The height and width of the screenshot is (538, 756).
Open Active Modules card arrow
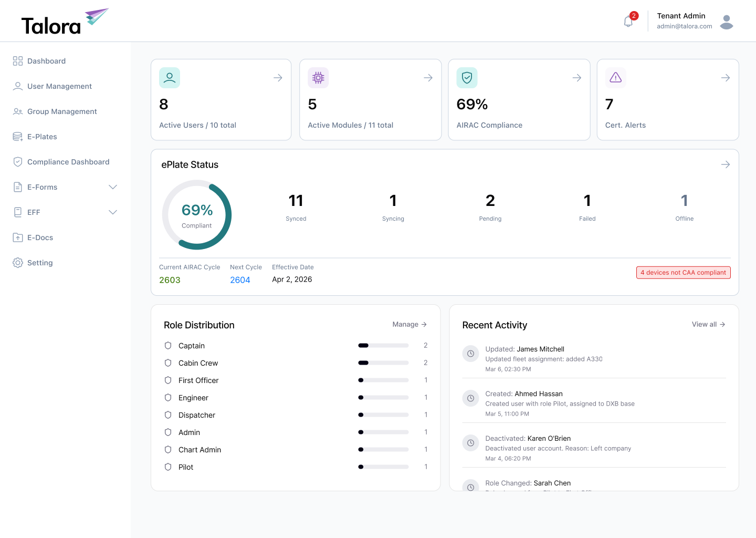[428, 78]
